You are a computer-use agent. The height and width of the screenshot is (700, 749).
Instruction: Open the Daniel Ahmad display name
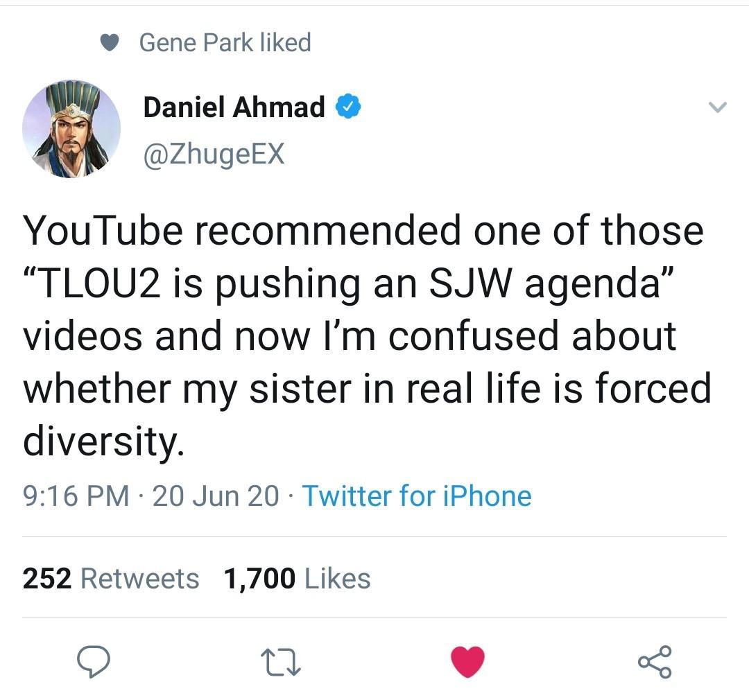[234, 107]
